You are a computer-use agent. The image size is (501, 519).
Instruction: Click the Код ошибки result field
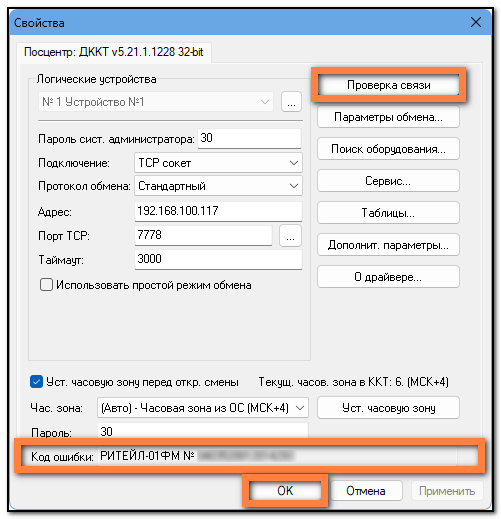point(278,456)
